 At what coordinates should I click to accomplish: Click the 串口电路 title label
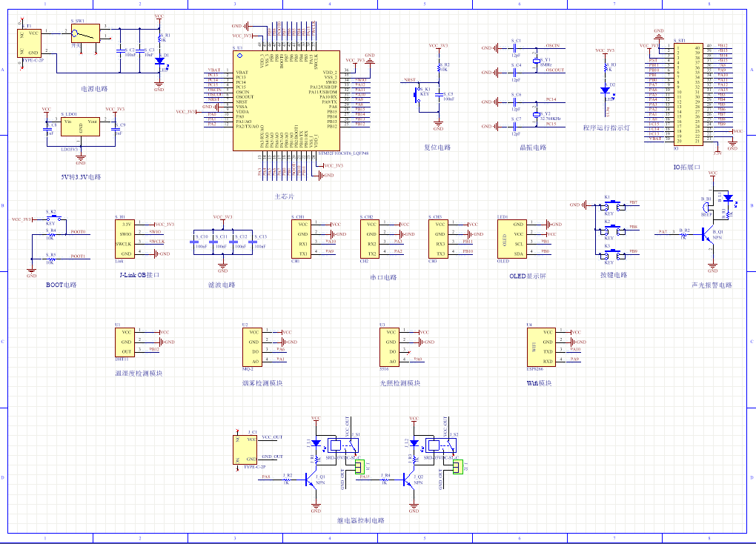pyautogui.click(x=383, y=277)
